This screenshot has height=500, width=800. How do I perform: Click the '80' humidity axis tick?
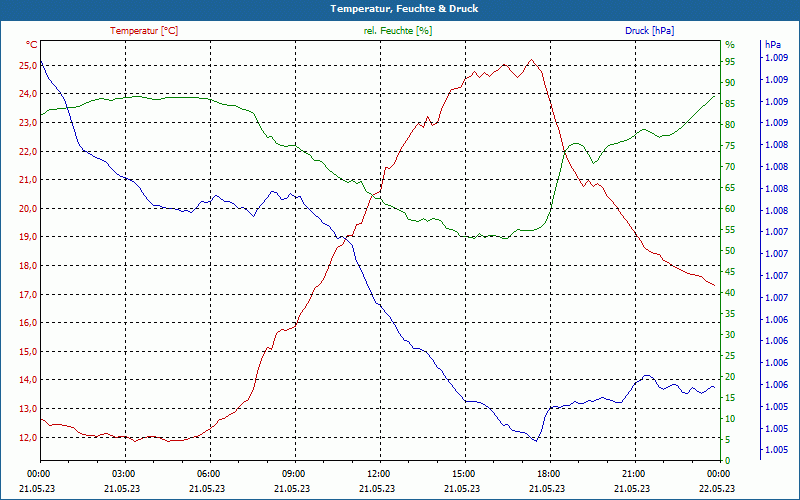(730, 124)
